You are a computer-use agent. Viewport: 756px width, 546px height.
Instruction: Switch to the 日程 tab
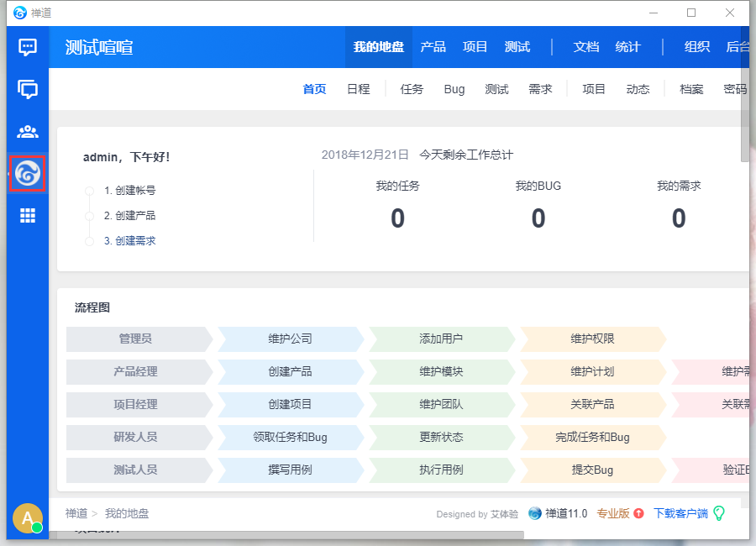coord(359,89)
